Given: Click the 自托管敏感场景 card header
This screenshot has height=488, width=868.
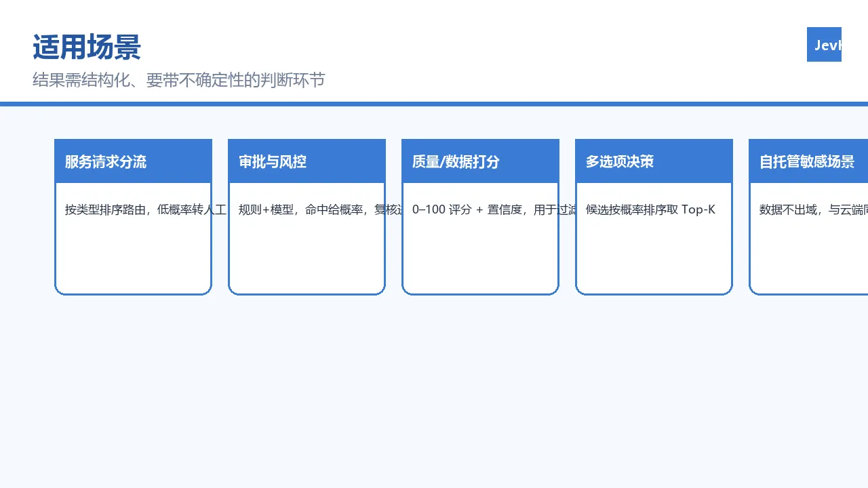Looking at the screenshot, I should [808, 161].
